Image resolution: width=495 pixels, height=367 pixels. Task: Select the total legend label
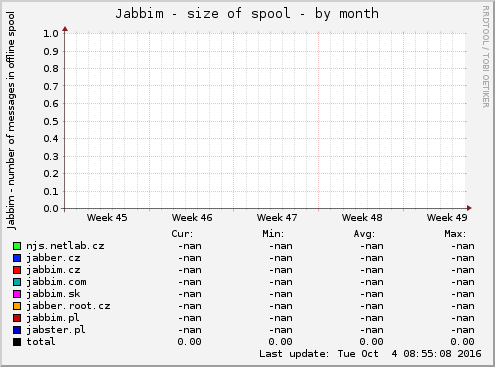[x=41, y=342]
